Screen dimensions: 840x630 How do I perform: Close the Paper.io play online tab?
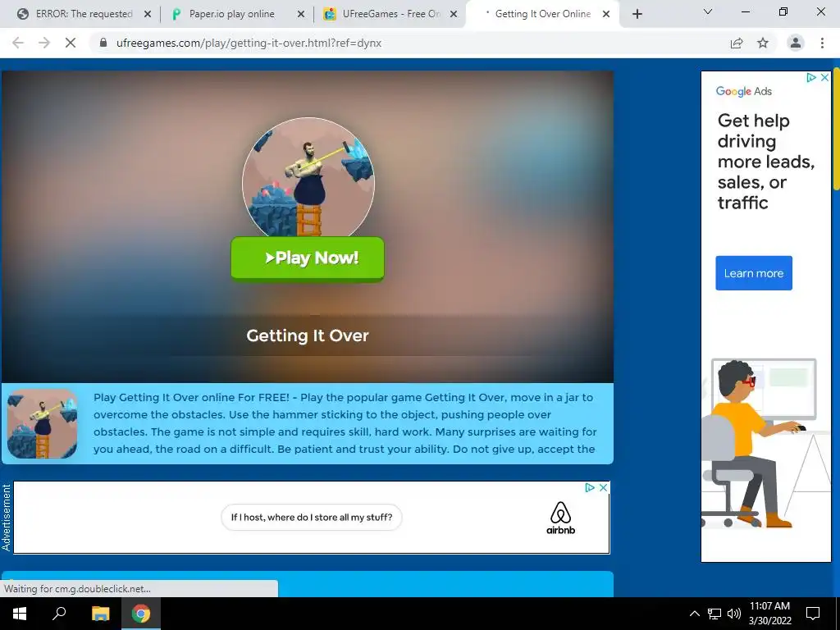tap(301, 15)
